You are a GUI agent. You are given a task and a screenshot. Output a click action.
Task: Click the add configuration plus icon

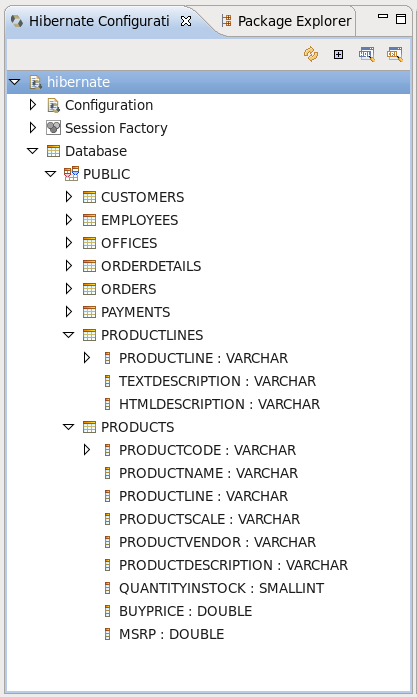[x=338, y=54]
